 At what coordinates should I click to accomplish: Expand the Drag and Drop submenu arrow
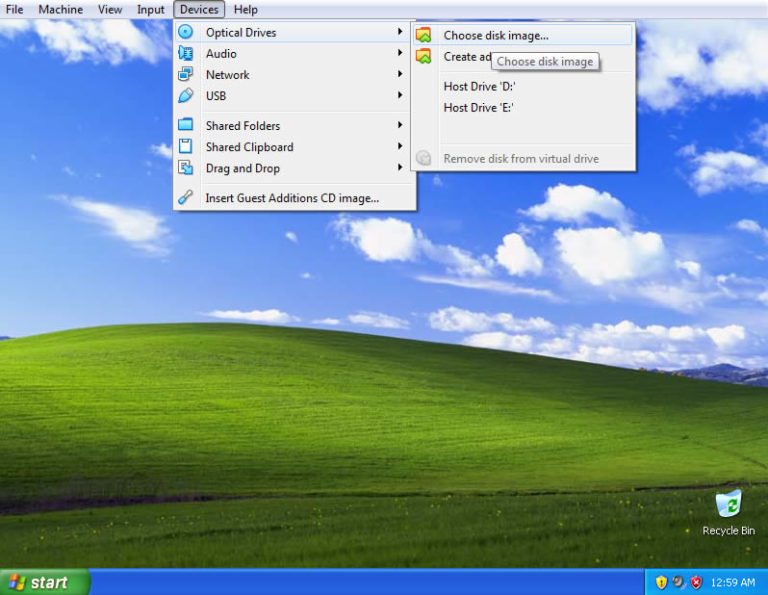[x=400, y=167]
